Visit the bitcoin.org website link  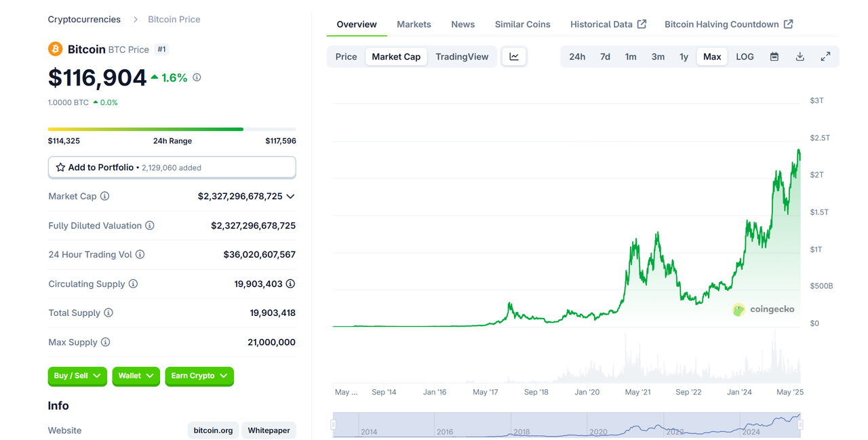212,430
